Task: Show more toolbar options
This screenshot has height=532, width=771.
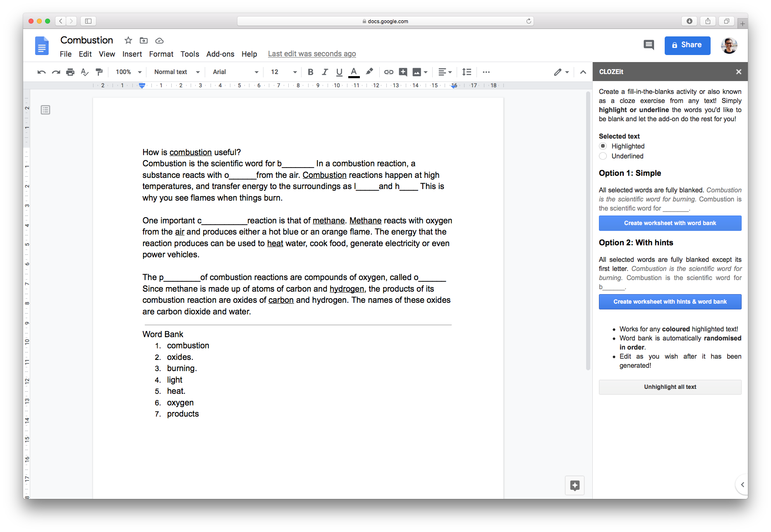Action: [x=486, y=72]
